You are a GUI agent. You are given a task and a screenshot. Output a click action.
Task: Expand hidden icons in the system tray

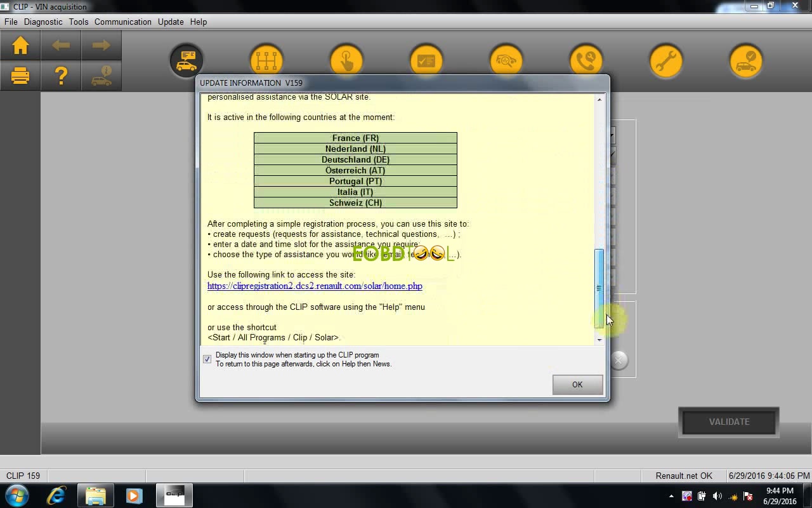[671, 497]
